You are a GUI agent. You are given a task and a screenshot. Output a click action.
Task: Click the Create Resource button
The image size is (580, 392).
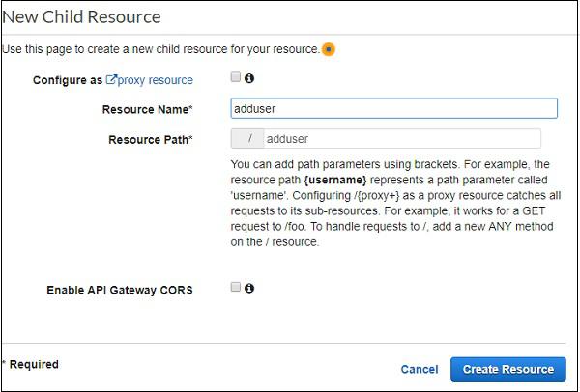(507, 369)
